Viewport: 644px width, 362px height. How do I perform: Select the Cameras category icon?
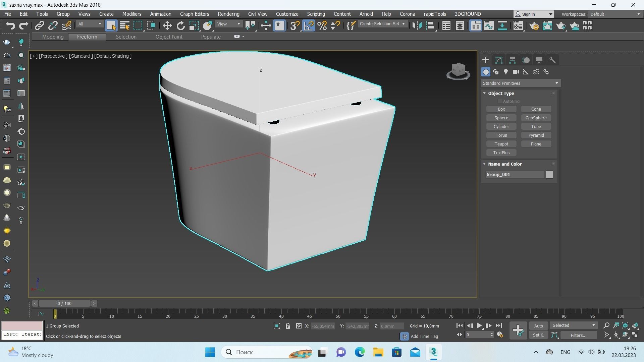point(516,72)
